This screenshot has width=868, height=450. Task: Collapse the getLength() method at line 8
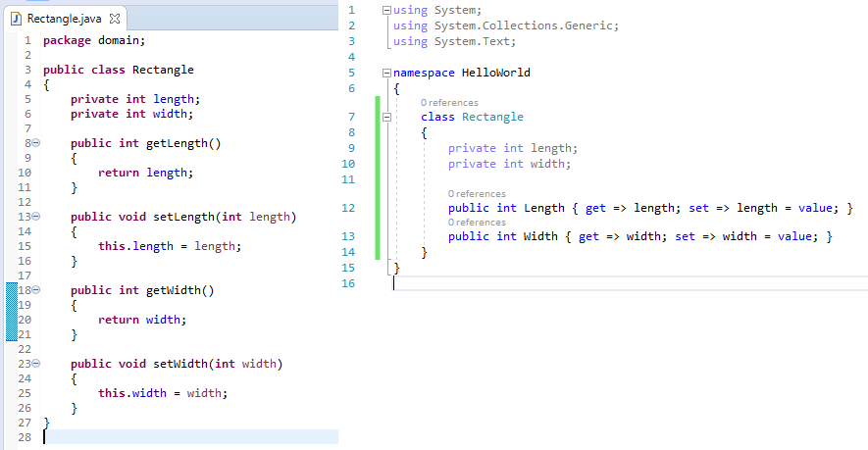35,144
